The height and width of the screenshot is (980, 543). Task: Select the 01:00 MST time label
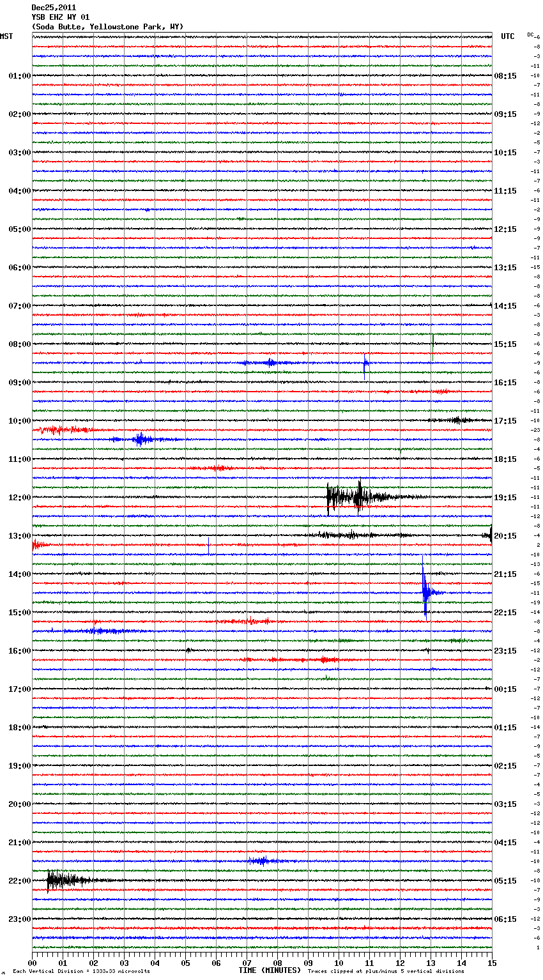[x=20, y=76]
